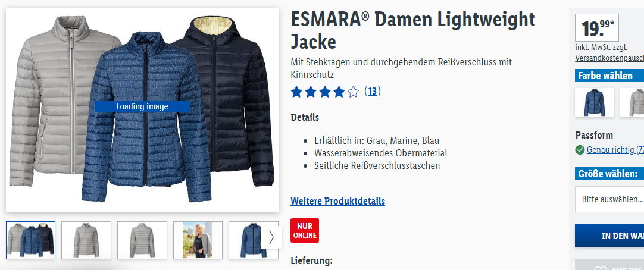Open Weitere Produktdetails link
This screenshot has width=644, height=270.
[338, 201]
